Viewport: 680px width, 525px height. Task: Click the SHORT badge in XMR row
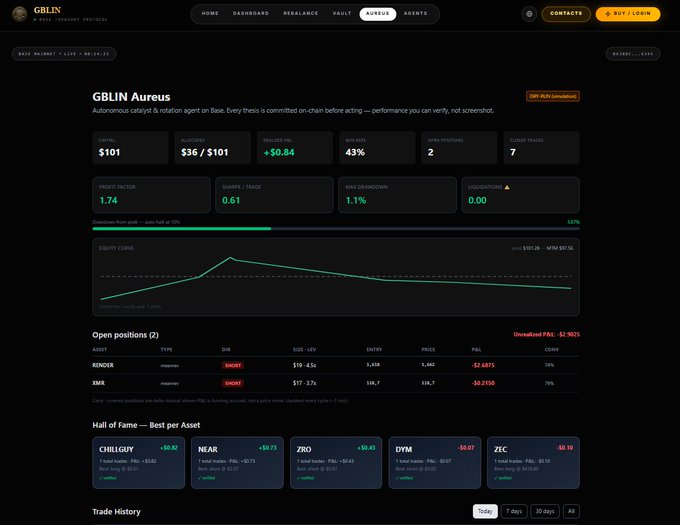click(x=233, y=383)
